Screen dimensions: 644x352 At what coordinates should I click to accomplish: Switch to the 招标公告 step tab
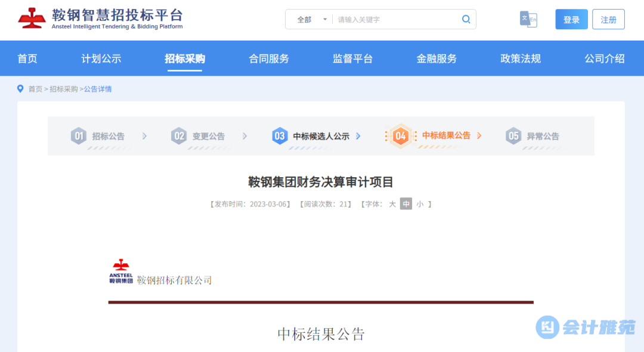108,137
